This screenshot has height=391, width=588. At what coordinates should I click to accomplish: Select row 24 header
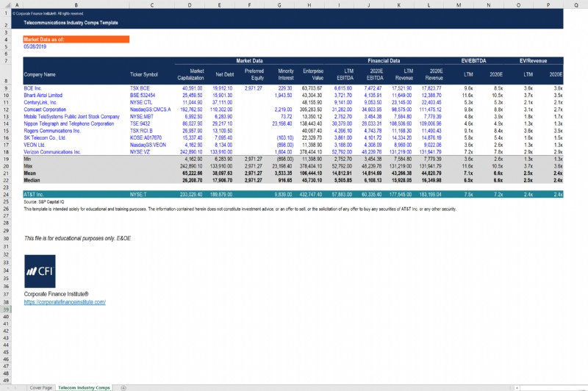[x=6, y=195]
